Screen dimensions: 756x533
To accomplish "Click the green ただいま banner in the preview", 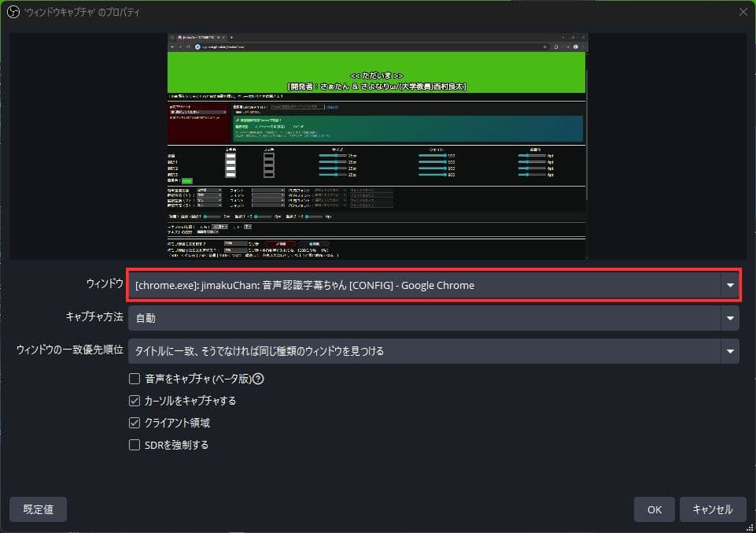I will point(378,72).
